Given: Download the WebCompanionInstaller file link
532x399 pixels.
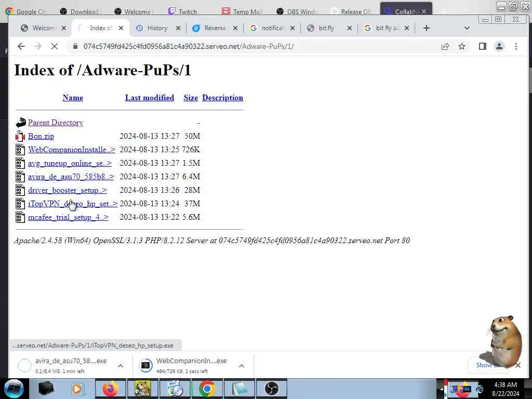Looking at the screenshot, I should tap(72, 150).
